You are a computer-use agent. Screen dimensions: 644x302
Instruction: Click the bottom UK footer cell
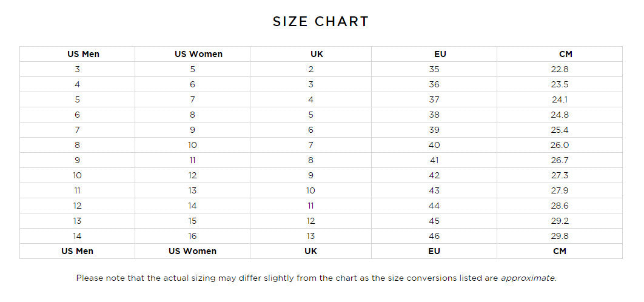pos(310,251)
